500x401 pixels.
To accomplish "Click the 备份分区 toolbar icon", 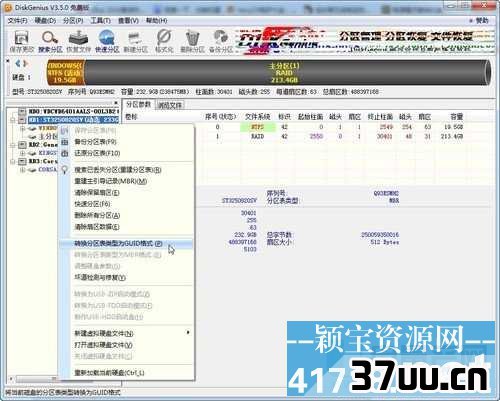I will (x=221, y=38).
